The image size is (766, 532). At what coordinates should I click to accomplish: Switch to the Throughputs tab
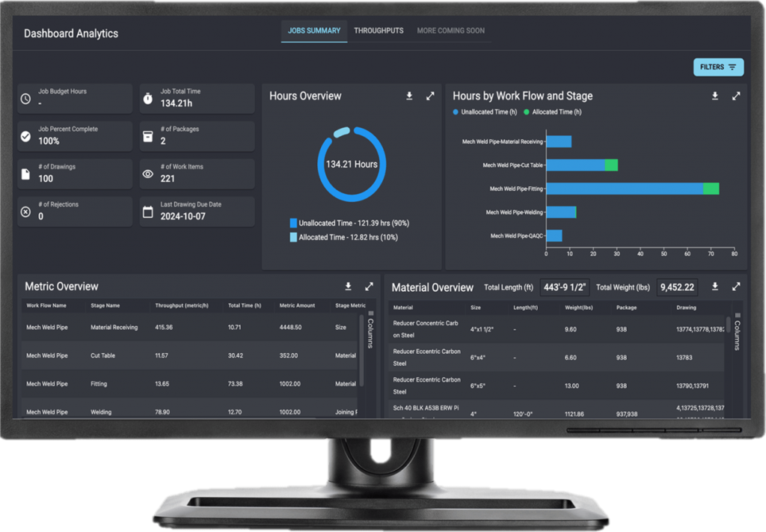(380, 31)
